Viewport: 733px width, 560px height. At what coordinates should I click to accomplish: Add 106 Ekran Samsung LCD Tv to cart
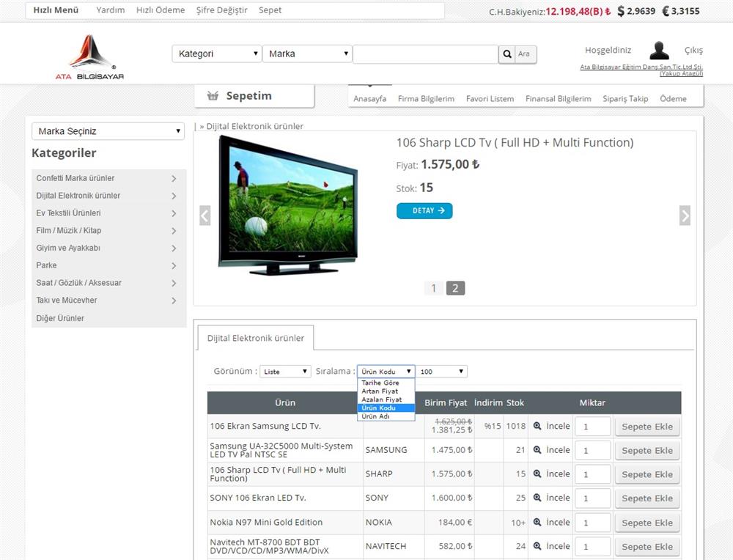tap(647, 427)
